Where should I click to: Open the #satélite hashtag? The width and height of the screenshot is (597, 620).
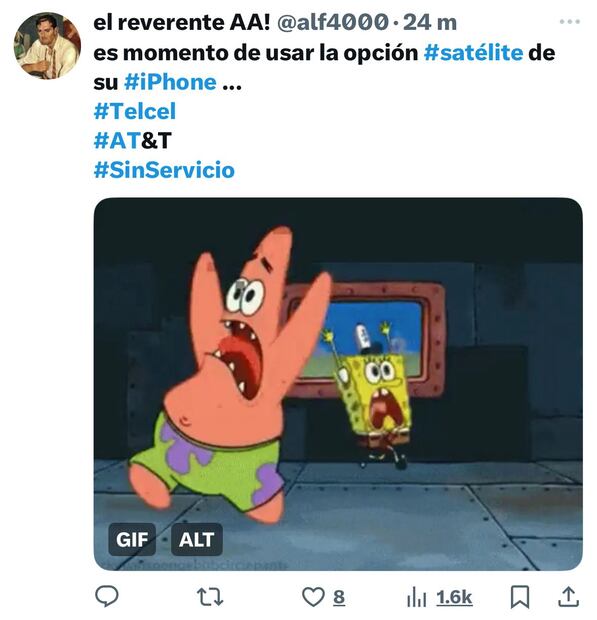(473, 53)
